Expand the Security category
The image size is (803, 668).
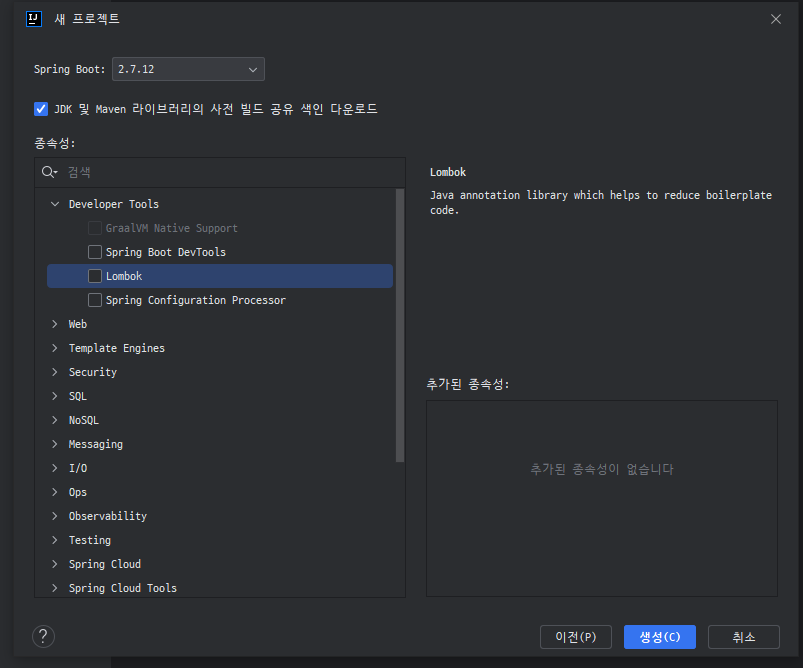[x=55, y=372]
